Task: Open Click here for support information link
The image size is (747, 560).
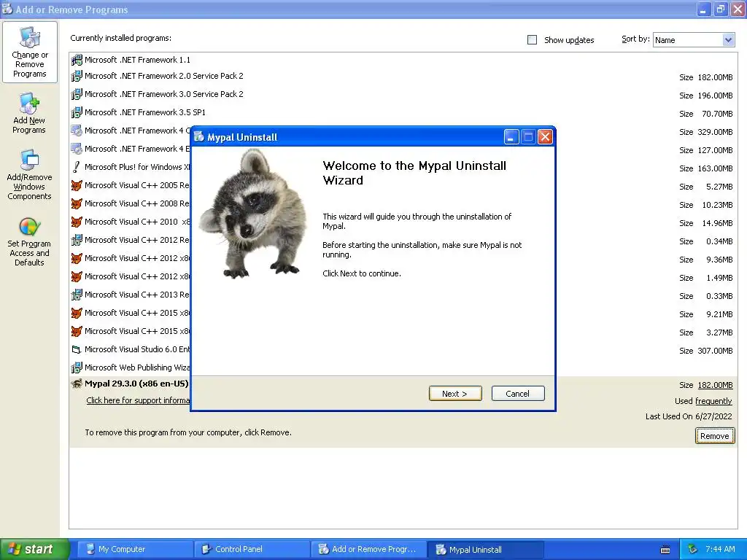Action: [x=138, y=400]
